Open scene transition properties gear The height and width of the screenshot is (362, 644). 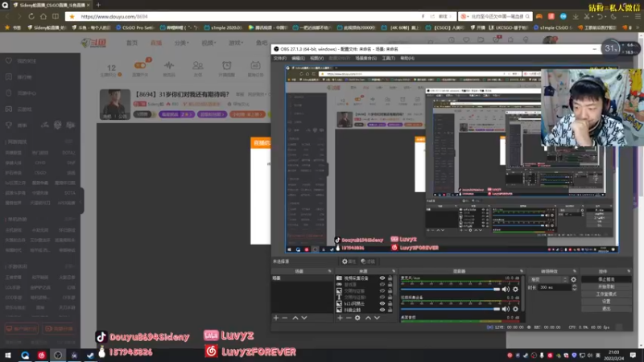(573, 279)
